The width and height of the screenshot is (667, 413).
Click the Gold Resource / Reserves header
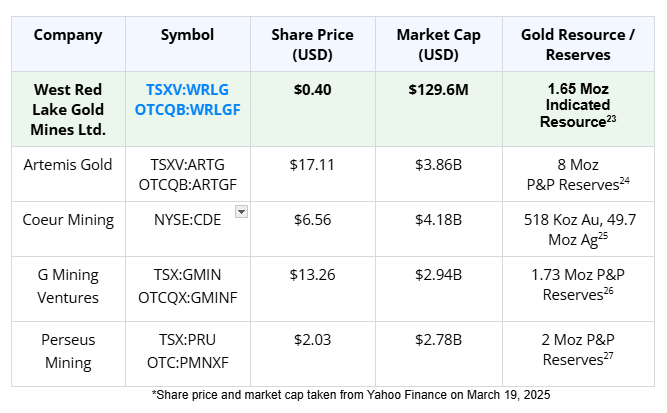pos(578,45)
